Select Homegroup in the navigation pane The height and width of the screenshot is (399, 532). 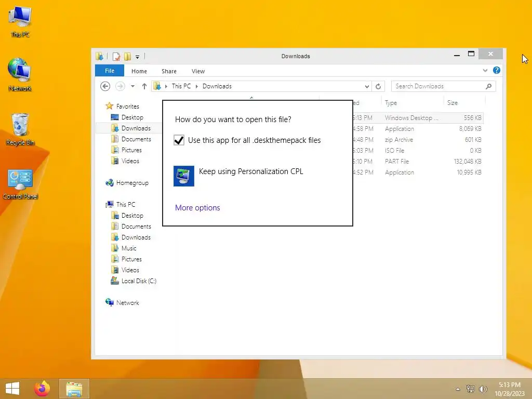[x=132, y=183]
